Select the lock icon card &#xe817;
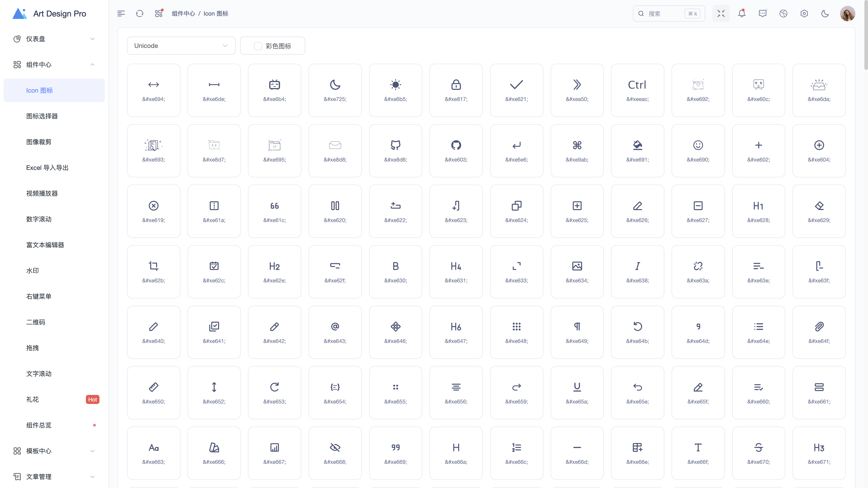This screenshot has height=488, width=868. [x=456, y=90]
